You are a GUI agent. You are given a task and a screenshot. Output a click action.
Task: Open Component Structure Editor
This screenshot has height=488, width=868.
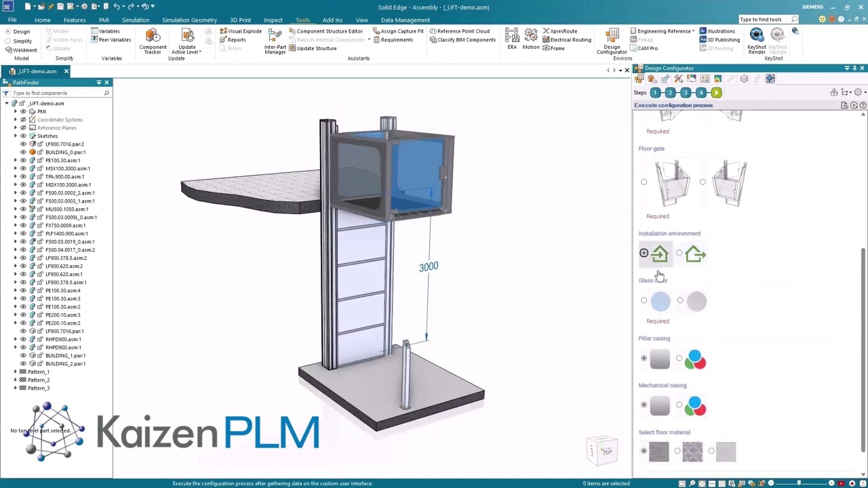[x=325, y=31]
